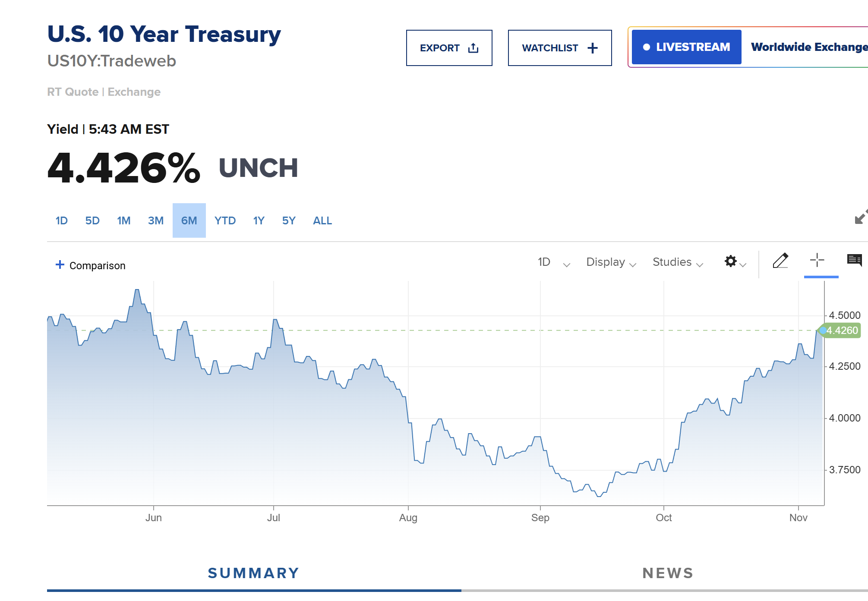Expand the Studies dropdown
Image resolution: width=868 pixels, height=601 pixels.
(x=677, y=262)
